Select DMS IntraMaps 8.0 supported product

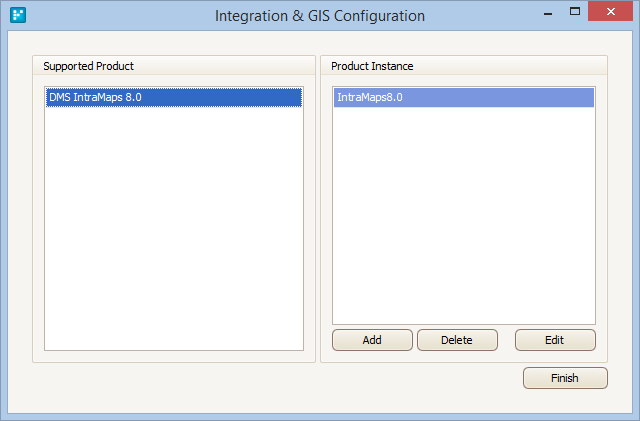(174, 97)
